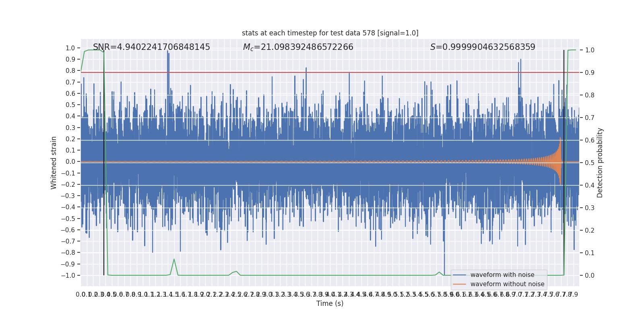
Task: Click Detection probability tick label 0.0
Action: pyautogui.click(x=590, y=275)
